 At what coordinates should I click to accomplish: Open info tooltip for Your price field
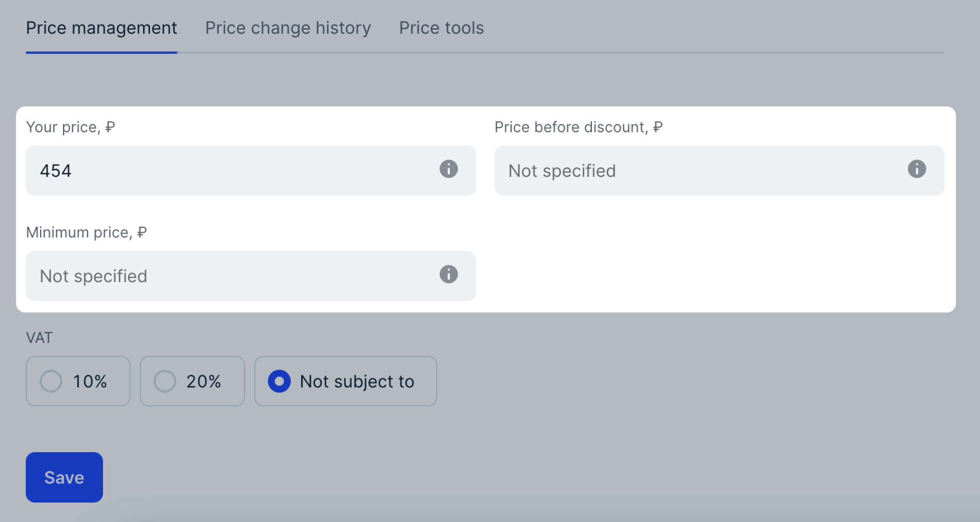(448, 169)
